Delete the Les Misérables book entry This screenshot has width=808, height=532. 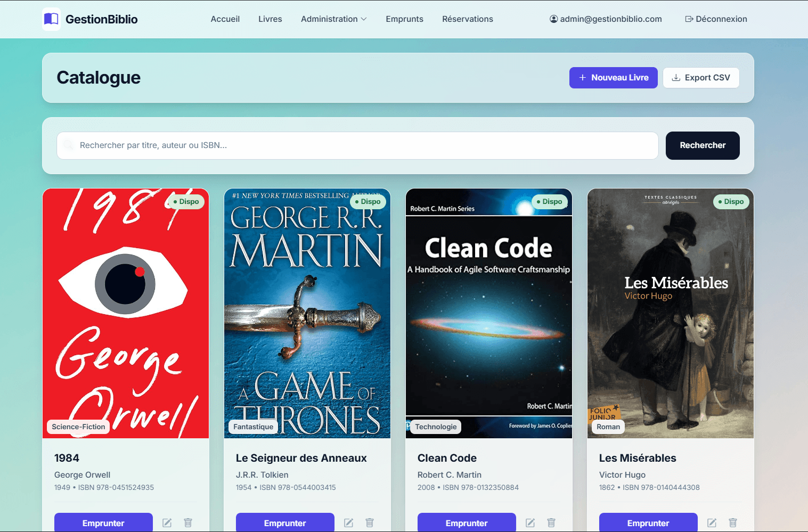point(733,523)
